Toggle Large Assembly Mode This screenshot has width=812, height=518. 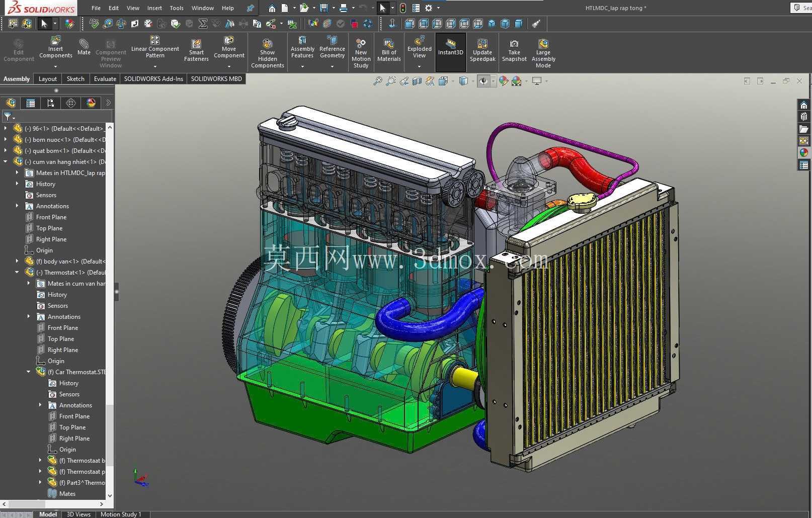543,53
